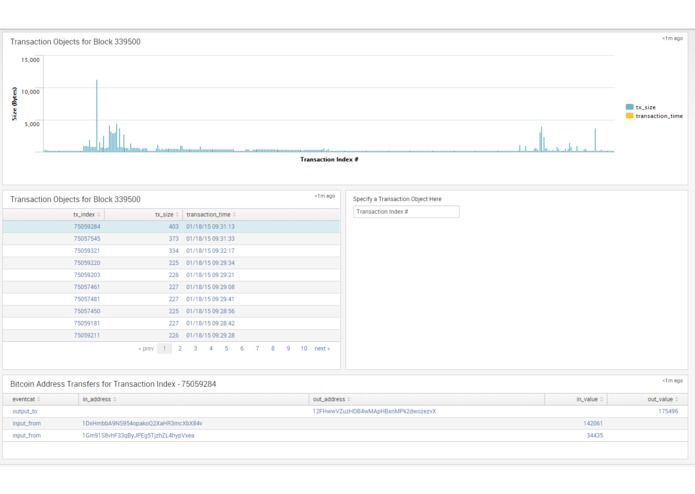Select transaction index 75057450
Image resolution: width=695 pixels, height=494 pixels.
coord(87,311)
